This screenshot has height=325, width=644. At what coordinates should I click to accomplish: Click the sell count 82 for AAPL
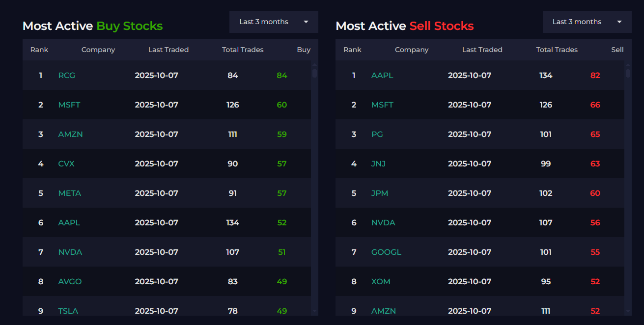[x=595, y=76]
